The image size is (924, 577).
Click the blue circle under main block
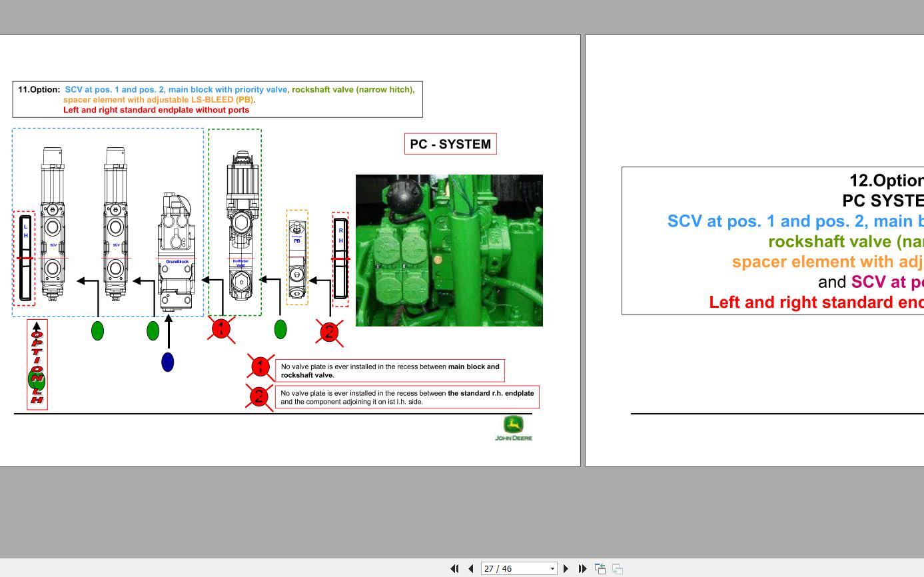click(167, 362)
